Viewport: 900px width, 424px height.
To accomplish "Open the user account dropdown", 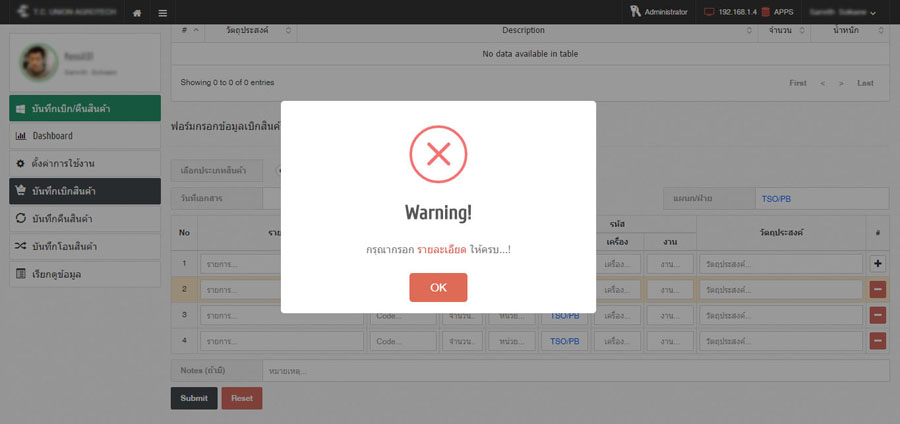I will [x=843, y=12].
